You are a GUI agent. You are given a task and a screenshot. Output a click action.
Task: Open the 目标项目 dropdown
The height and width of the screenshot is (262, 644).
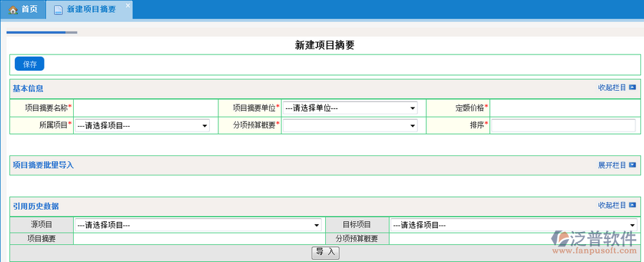[514, 225]
